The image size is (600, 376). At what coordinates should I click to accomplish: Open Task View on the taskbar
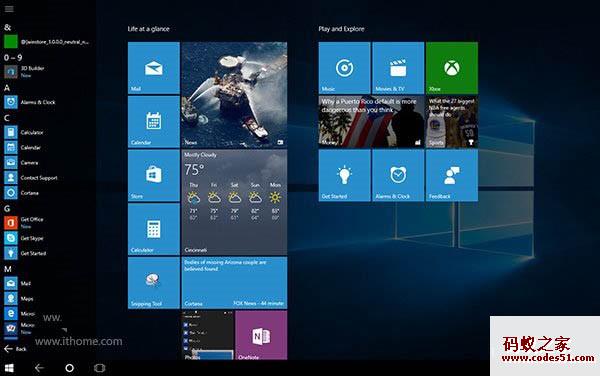99,368
